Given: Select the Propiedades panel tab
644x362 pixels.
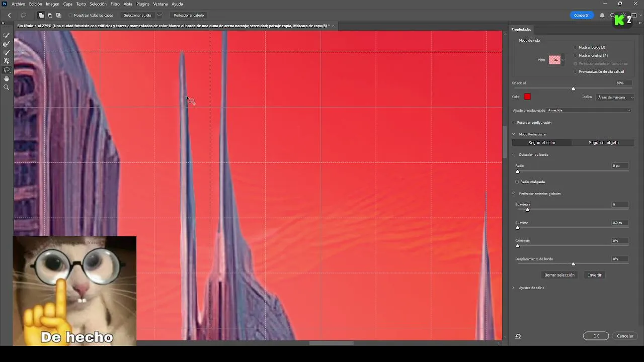Looking at the screenshot, I should (x=521, y=30).
